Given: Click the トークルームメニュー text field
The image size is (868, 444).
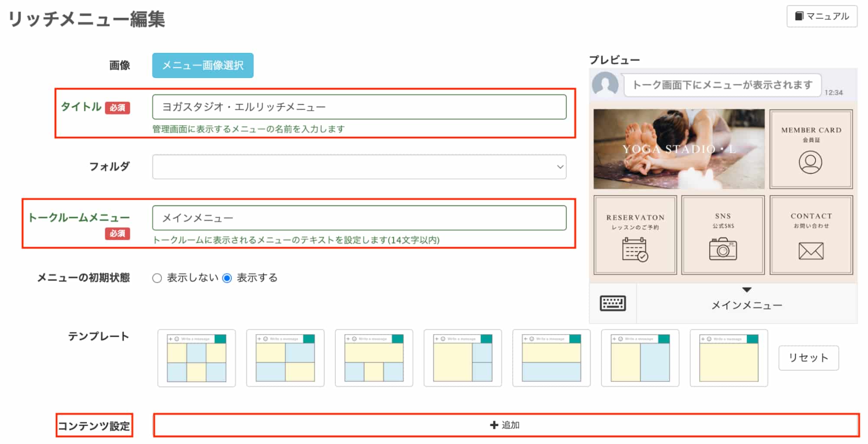Looking at the screenshot, I should point(359,218).
